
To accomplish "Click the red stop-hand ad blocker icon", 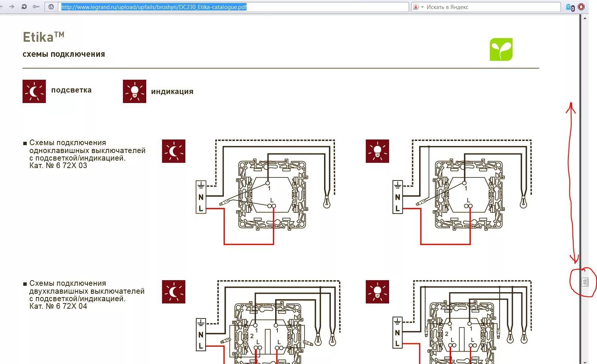I will pos(581,7).
